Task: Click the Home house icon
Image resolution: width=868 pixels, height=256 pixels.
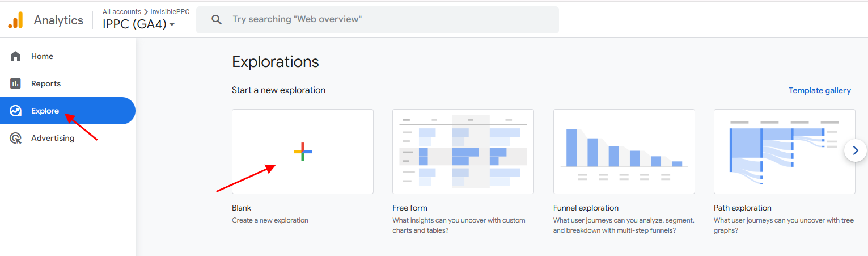Action: pyautogui.click(x=15, y=56)
